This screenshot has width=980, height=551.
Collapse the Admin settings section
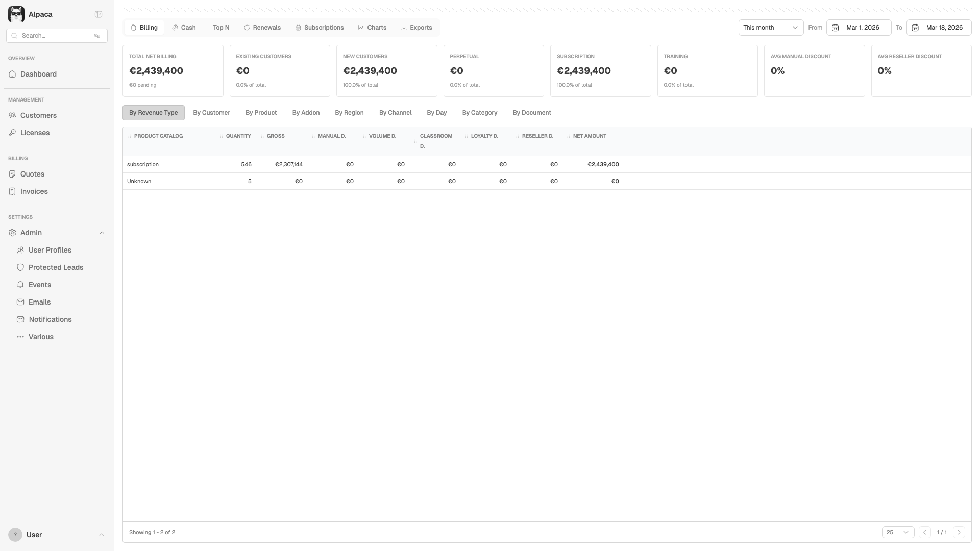click(x=102, y=233)
